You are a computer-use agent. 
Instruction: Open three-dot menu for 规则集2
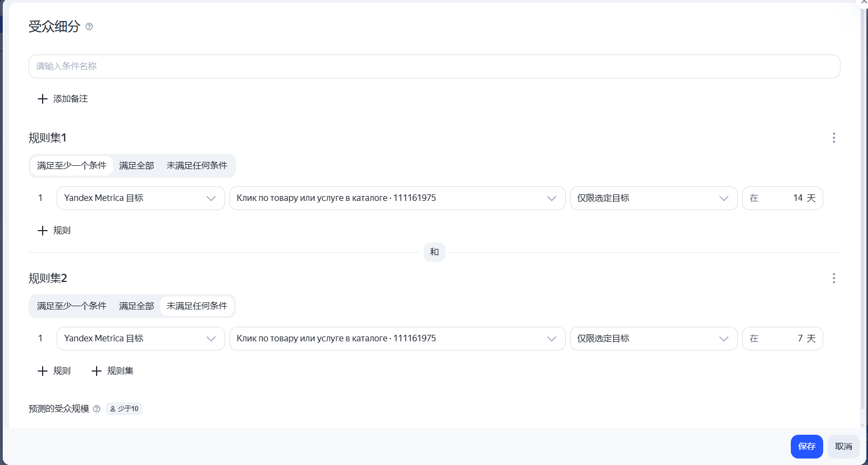point(833,278)
